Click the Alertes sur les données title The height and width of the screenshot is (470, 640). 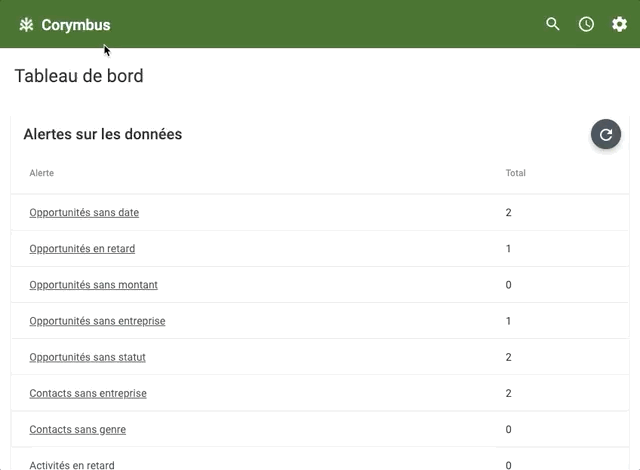click(x=103, y=134)
